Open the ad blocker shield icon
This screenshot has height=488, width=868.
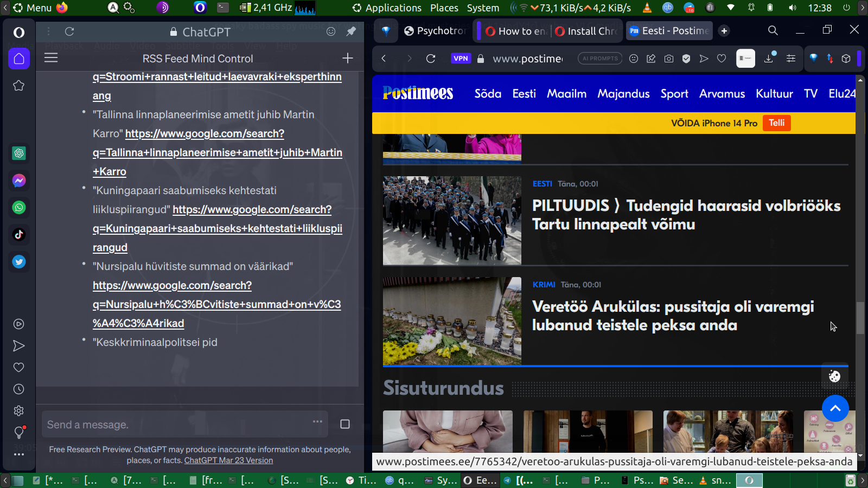point(686,59)
